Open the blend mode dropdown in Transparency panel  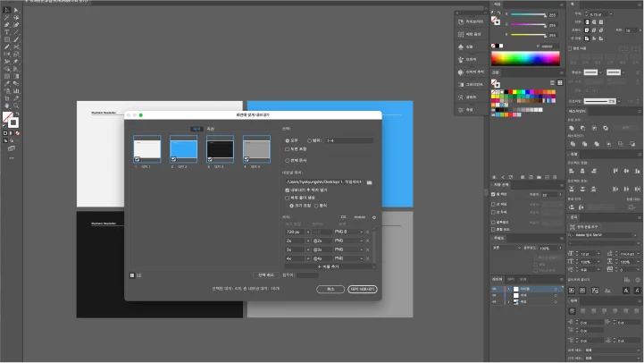pos(506,248)
